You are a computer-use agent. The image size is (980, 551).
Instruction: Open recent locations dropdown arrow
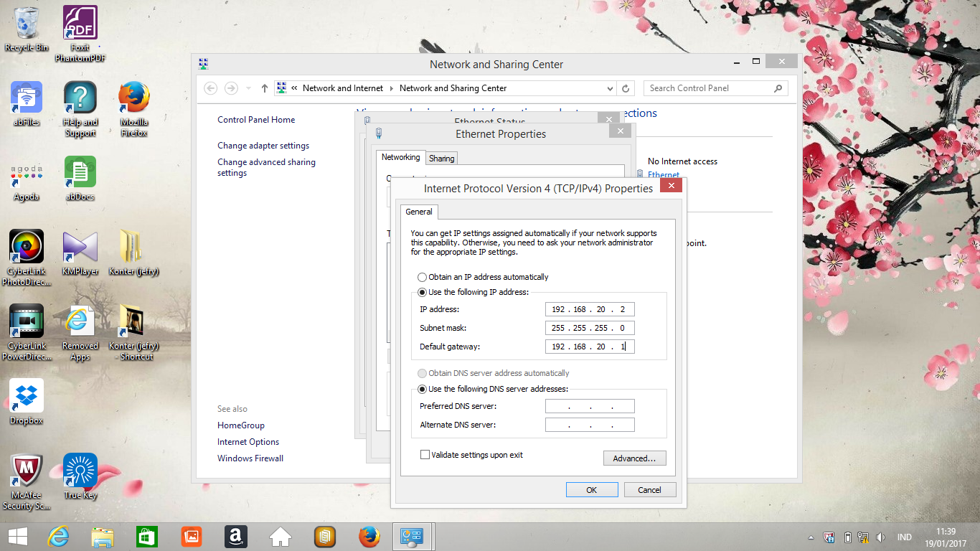(x=248, y=88)
